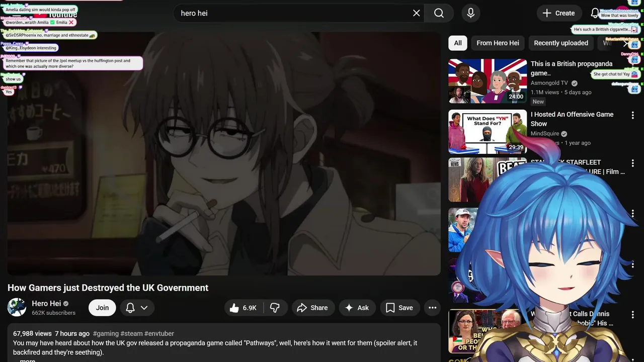
Task: Click the #steam hashtag
Action: pyautogui.click(x=131, y=333)
